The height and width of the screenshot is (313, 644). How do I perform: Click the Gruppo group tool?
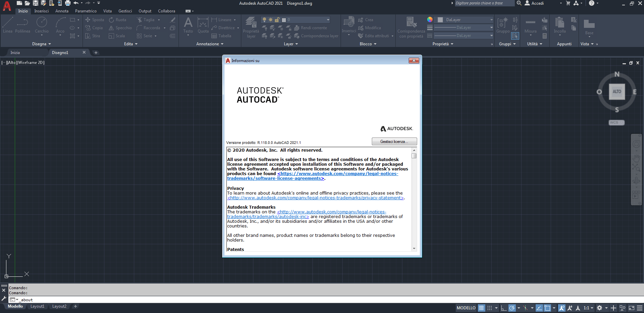click(x=503, y=25)
